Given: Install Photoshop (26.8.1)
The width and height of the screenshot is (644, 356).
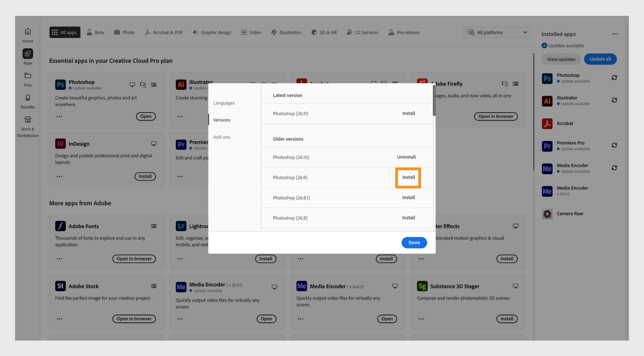Looking at the screenshot, I should point(409,198).
